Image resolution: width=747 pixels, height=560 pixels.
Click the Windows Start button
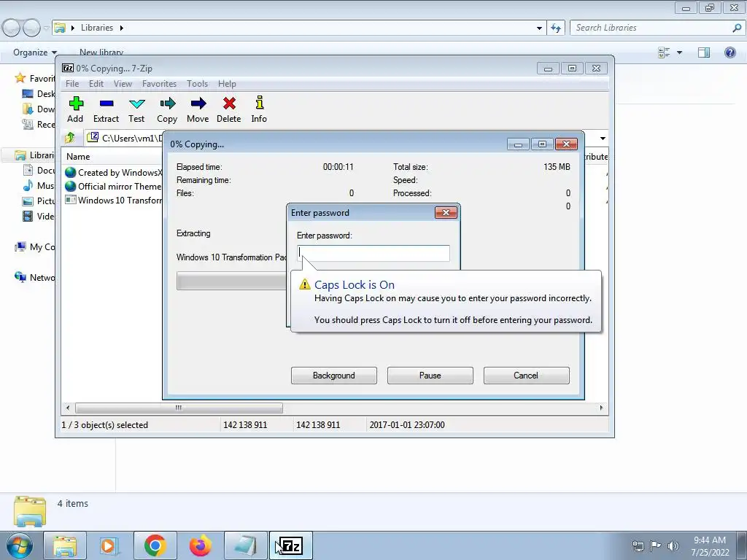point(19,545)
